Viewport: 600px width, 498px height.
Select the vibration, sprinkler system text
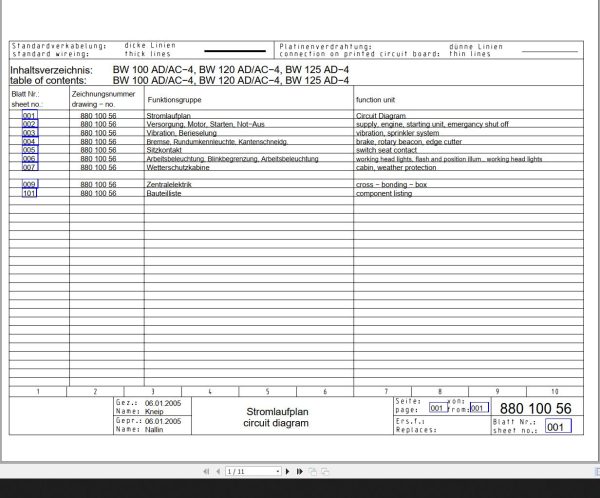pos(398,133)
